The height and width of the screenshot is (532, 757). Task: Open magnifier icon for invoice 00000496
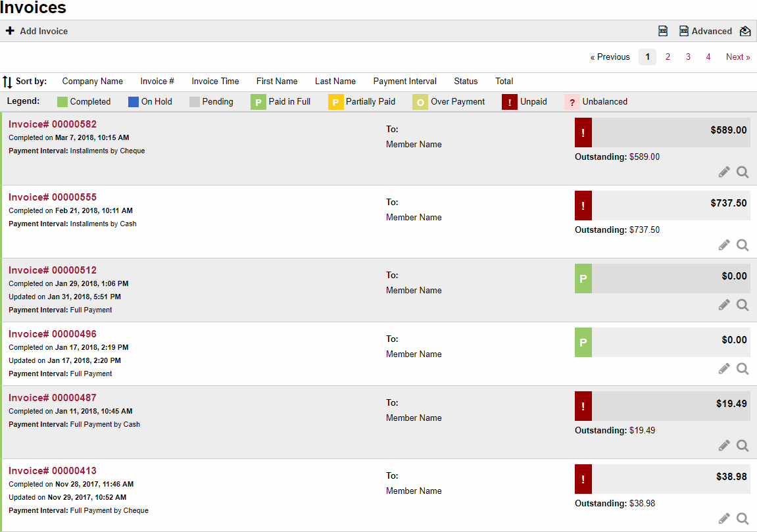pyautogui.click(x=743, y=369)
